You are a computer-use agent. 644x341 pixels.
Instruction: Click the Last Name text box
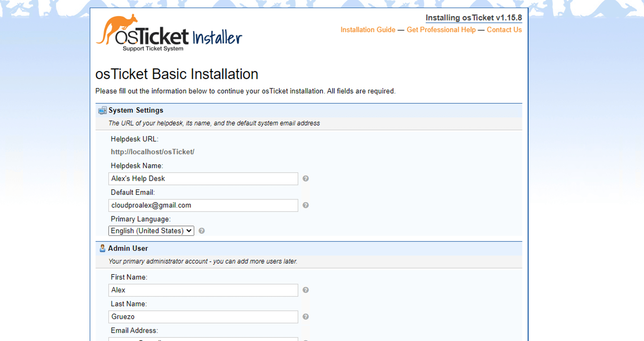click(203, 317)
